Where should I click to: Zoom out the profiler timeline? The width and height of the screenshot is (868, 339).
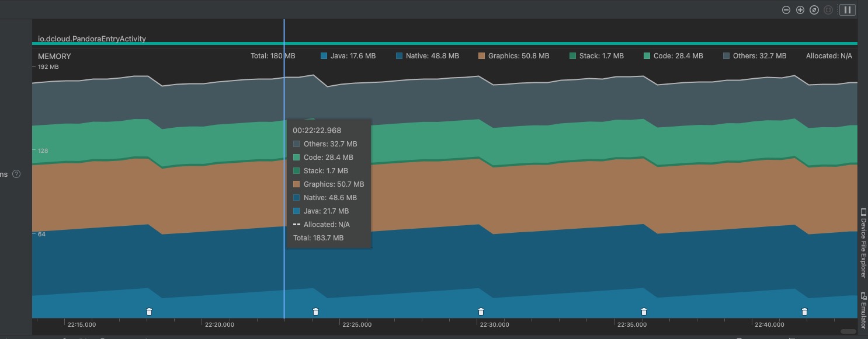point(786,10)
